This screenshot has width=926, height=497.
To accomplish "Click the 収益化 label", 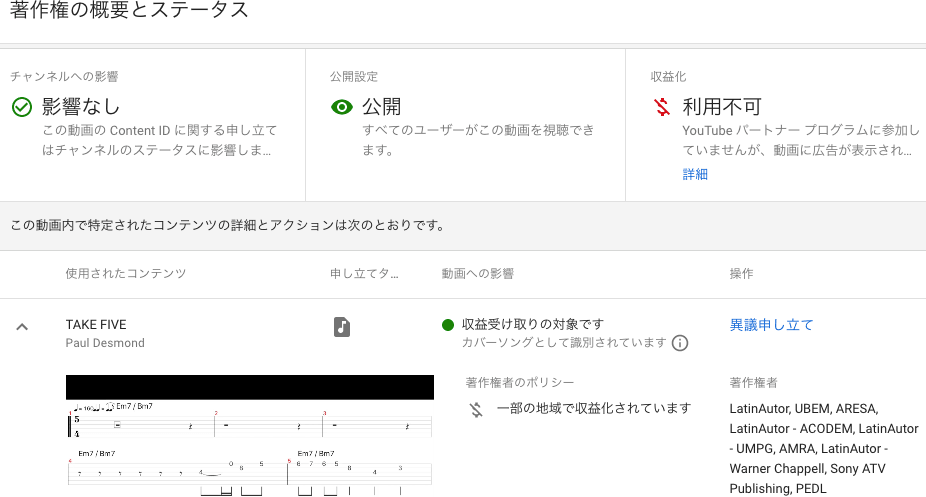I will coord(669,76).
